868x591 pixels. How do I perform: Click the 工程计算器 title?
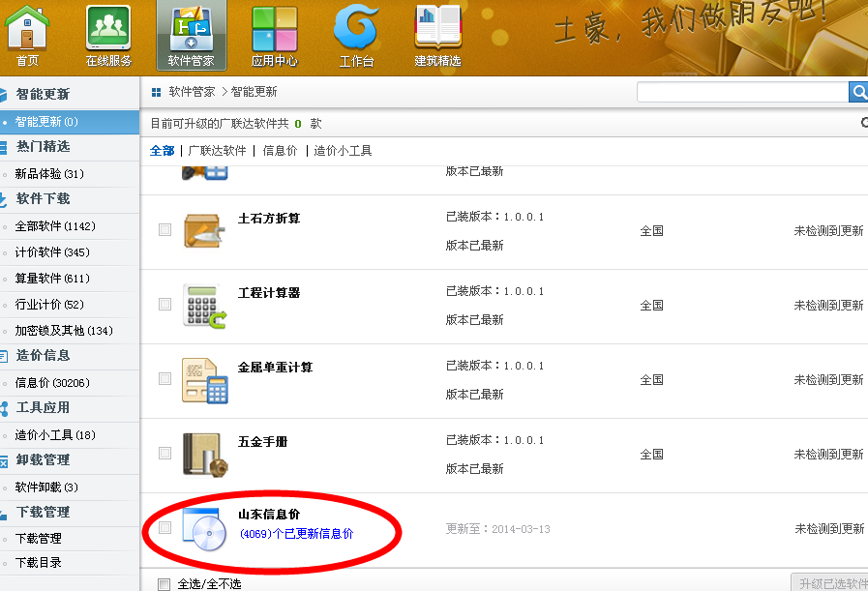coord(269,293)
